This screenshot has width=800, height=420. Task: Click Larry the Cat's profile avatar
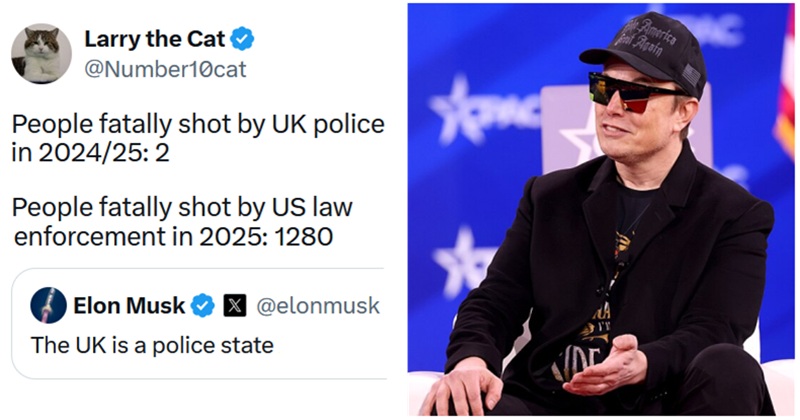[x=41, y=53]
